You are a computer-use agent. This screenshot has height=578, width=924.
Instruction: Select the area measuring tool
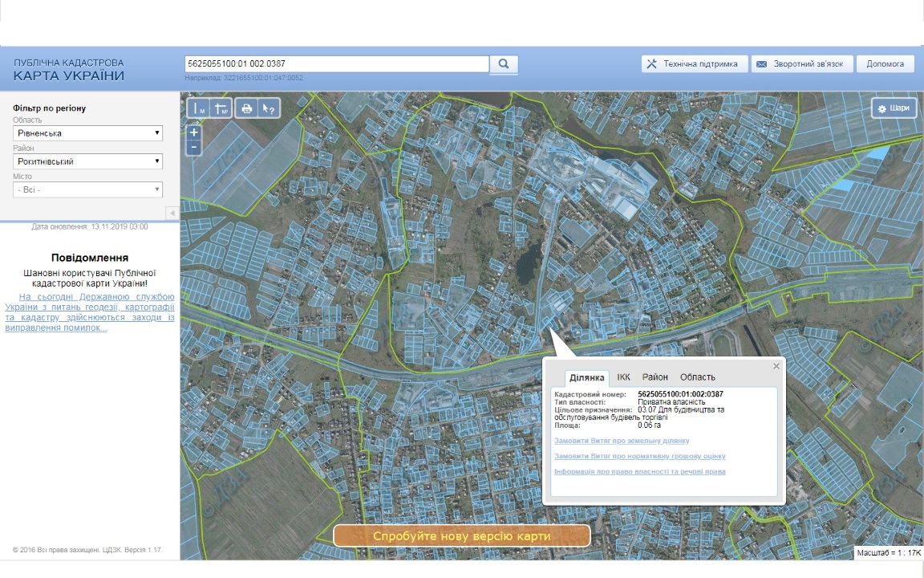[221, 108]
